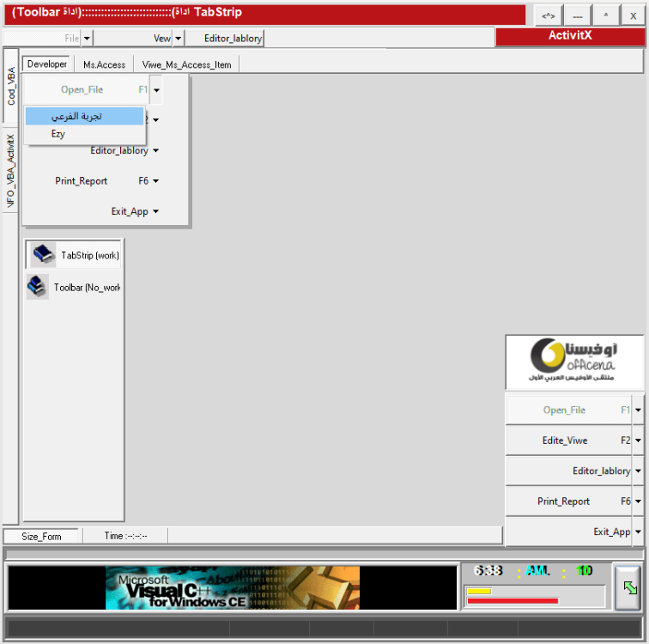Select the Ezy menu entry
This screenshot has height=644, width=649.
[58, 134]
